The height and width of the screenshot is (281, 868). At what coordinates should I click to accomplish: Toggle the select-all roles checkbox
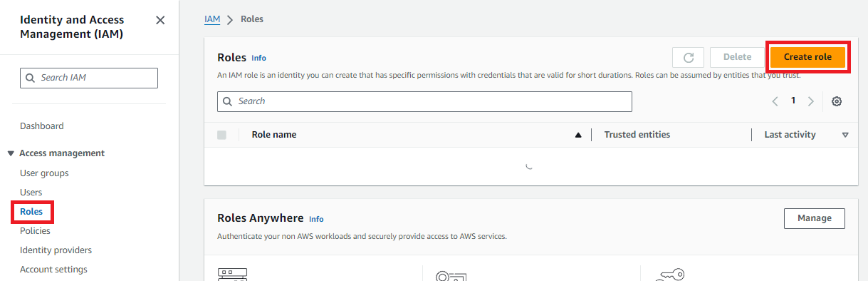221,135
